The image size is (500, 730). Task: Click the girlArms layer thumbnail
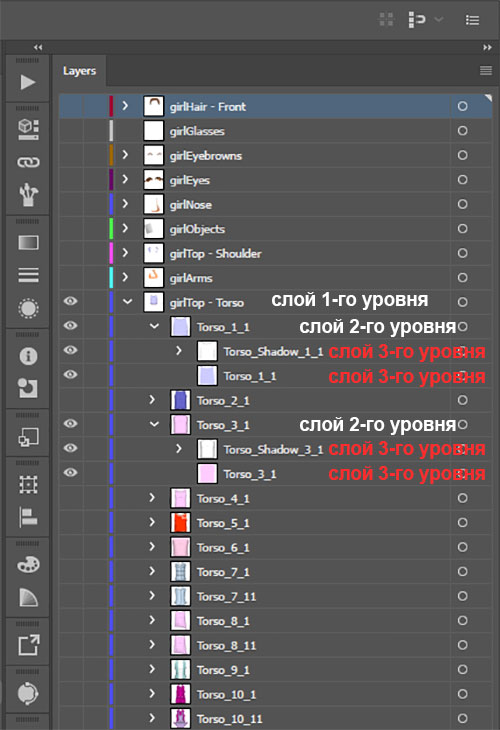(154, 278)
